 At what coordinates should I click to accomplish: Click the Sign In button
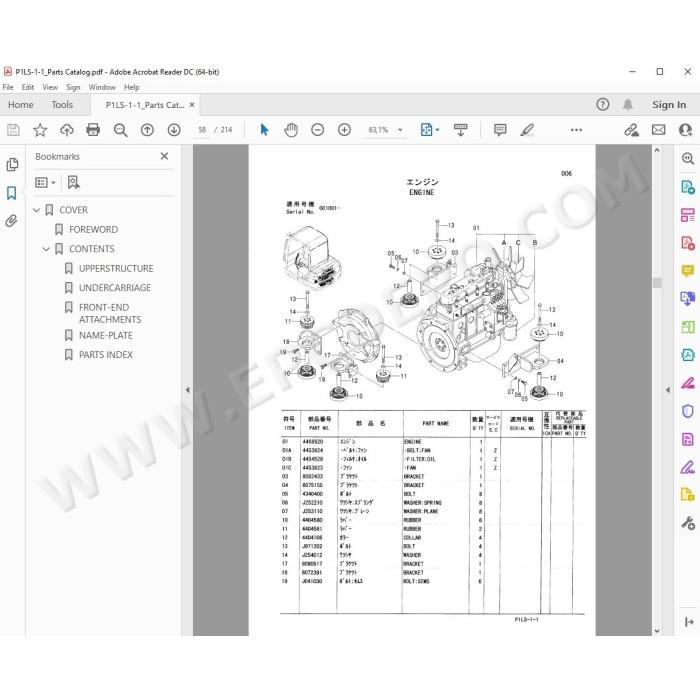point(669,104)
